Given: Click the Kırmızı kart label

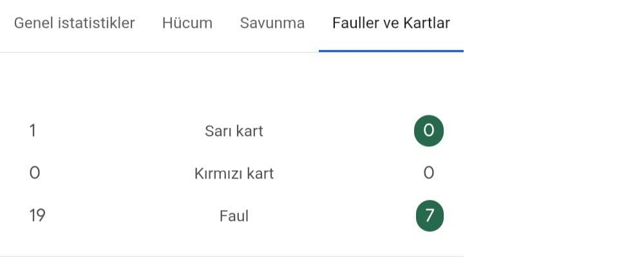Looking at the screenshot, I should coord(234,173).
